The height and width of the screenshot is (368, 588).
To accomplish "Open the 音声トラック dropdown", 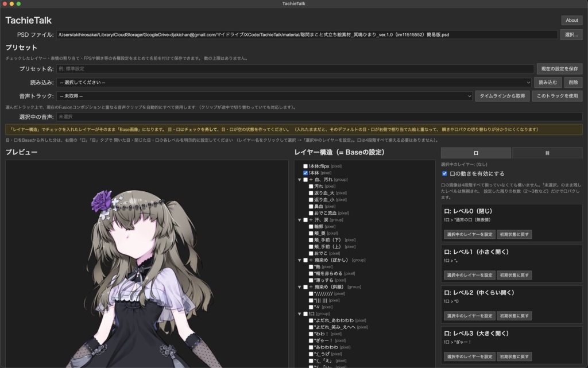I will pyautogui.click(x=264, y=96).
